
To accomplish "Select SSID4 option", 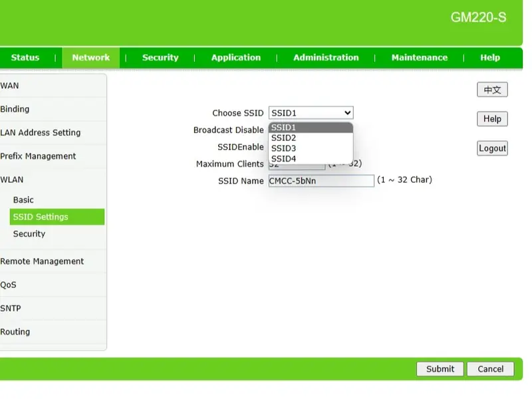I will coord(311,159).
